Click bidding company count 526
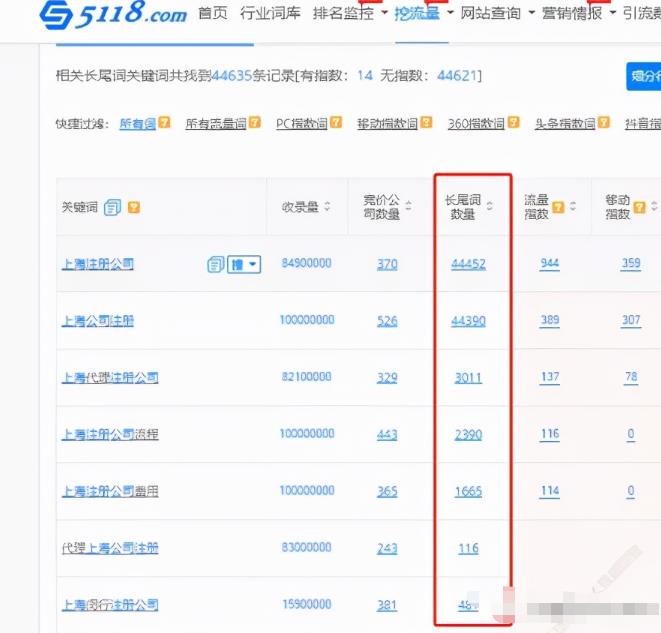Screen dimensions: 661x633 pyautogui.click(x=387, y=321)
